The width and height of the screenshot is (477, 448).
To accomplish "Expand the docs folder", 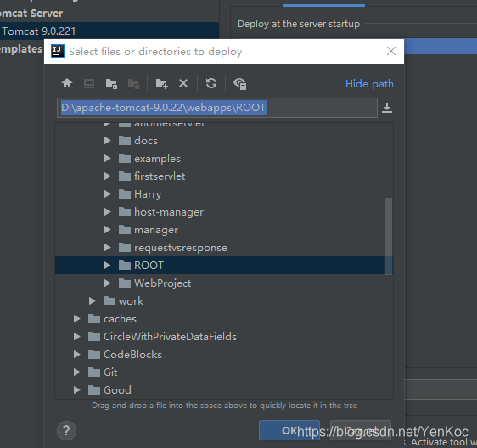I will coord(108,141).
